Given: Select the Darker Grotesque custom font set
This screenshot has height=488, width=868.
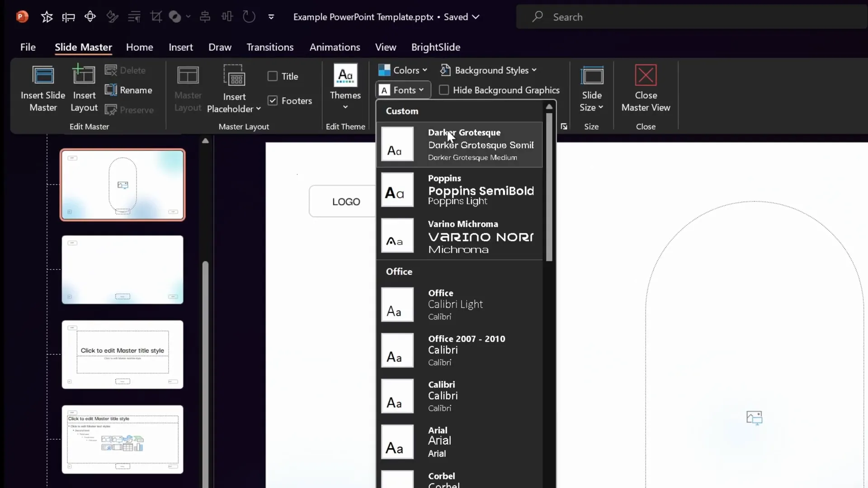Looking at the screenshot, I should [x=459, y=145].
